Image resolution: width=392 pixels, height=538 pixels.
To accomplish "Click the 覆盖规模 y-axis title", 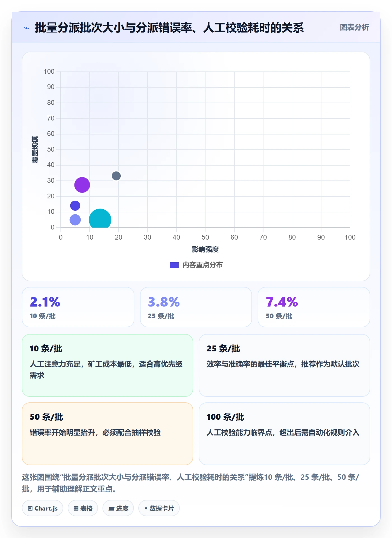I will point(35,150).
